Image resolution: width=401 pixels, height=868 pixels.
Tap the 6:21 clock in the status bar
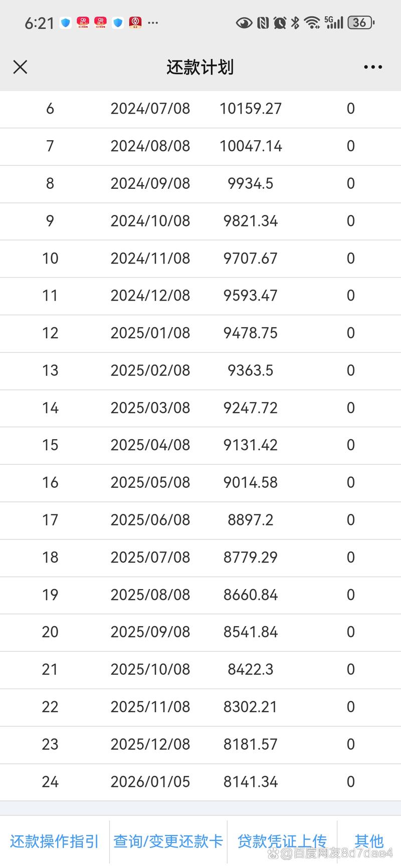coord(39,23)
